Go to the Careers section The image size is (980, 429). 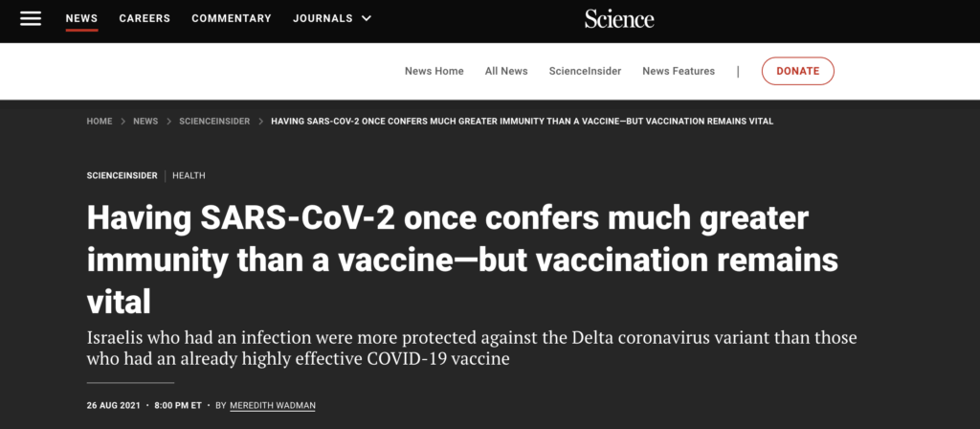(x=145, y=18)
